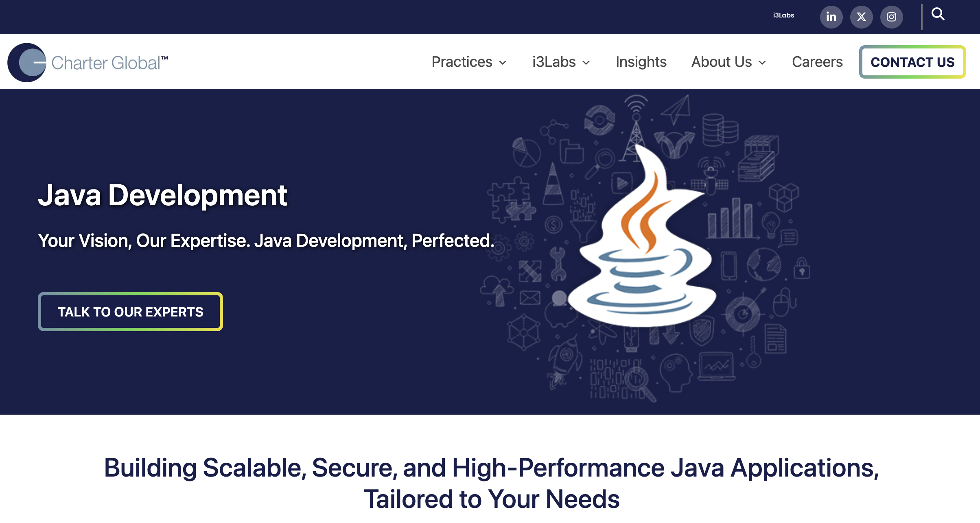Open the i3Labs navigation menu item
Image resolution: width=980 pixels, height=523 pixels.
click(x=554, y=62)
